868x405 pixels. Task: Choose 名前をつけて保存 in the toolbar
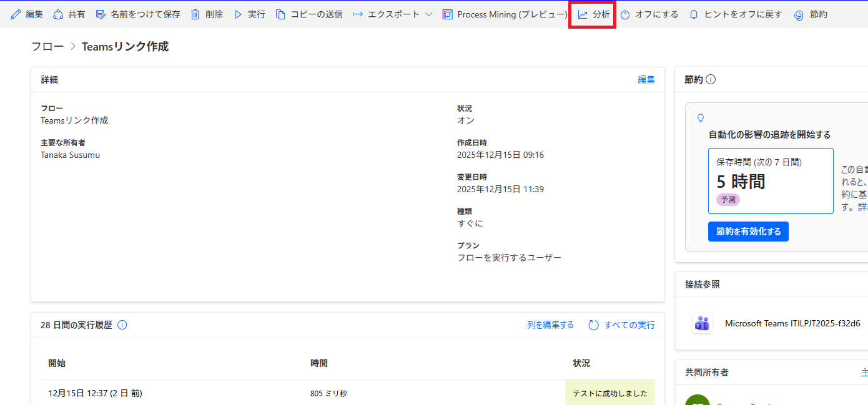click(x=138, y=14)
